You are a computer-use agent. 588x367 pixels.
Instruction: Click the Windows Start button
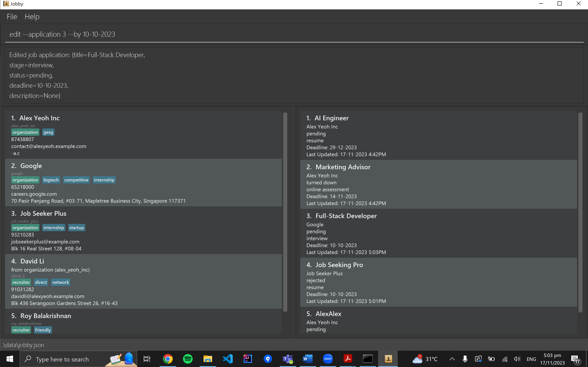[10, 359]
